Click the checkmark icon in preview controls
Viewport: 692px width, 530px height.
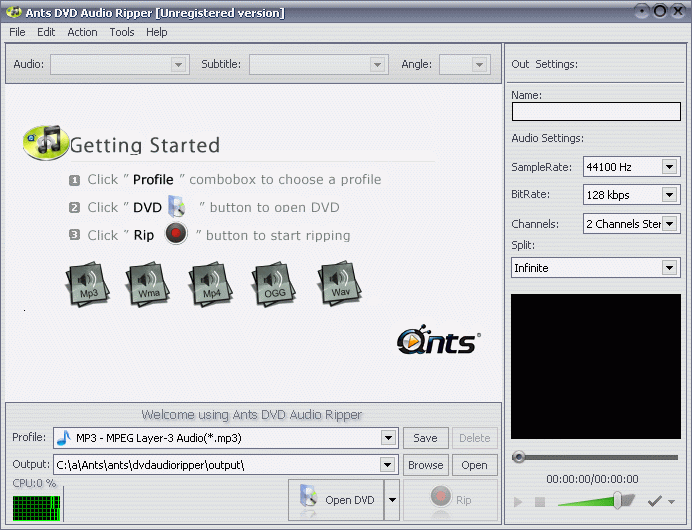coord(654,501)
